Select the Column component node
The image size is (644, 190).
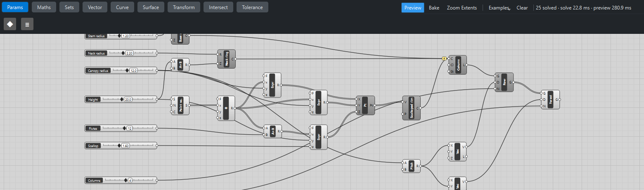457,65
